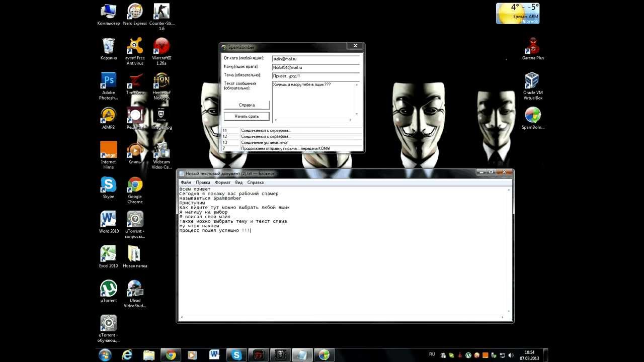644x362 pixels.
Task: Click the Справка button in SpamBomber
Action: 247,105
